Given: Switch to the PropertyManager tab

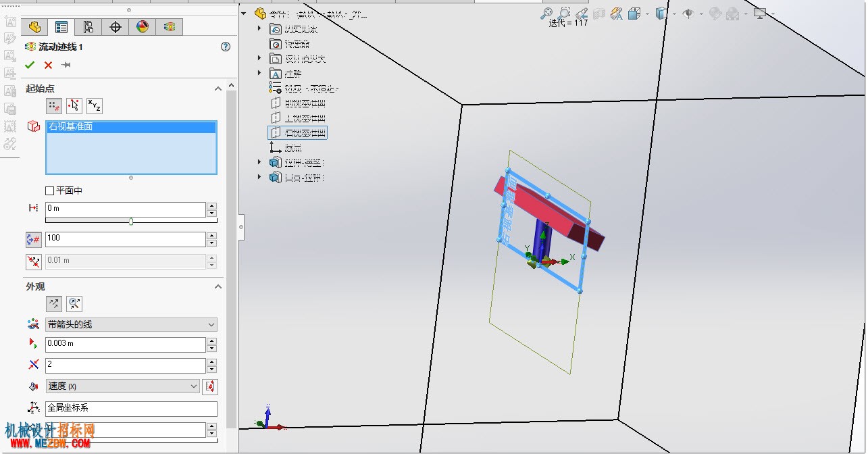Looking at the screenshot, I should coord(61,27).
